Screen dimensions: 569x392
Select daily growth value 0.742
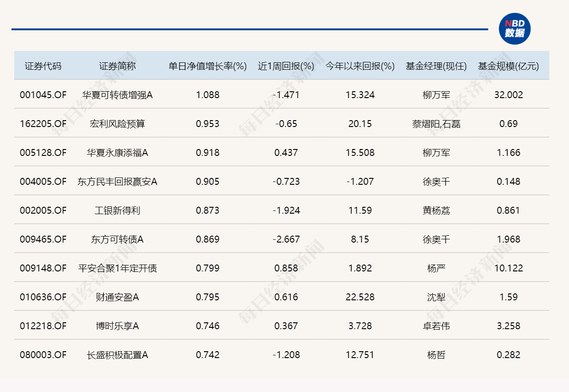(x=208, y=355)
